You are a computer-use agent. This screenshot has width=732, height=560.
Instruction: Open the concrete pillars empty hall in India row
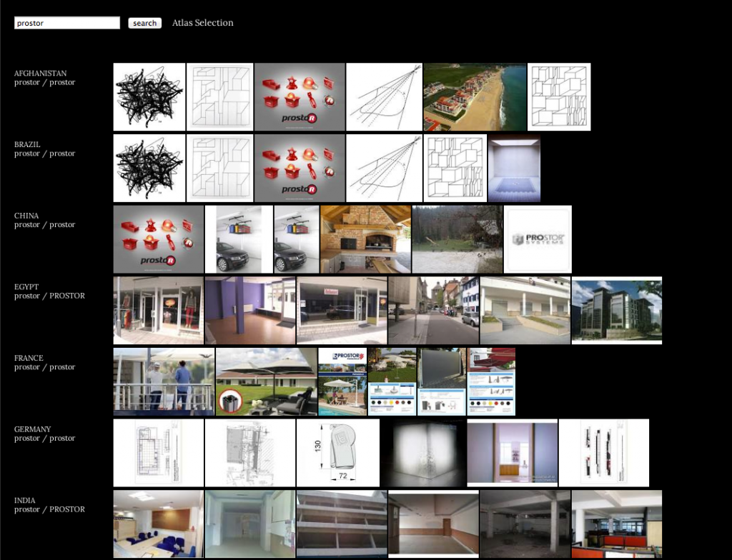pos(525,524)
